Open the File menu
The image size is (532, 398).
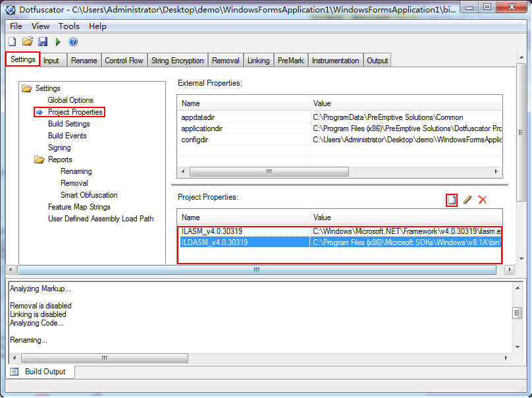click(x=16, y=26)
